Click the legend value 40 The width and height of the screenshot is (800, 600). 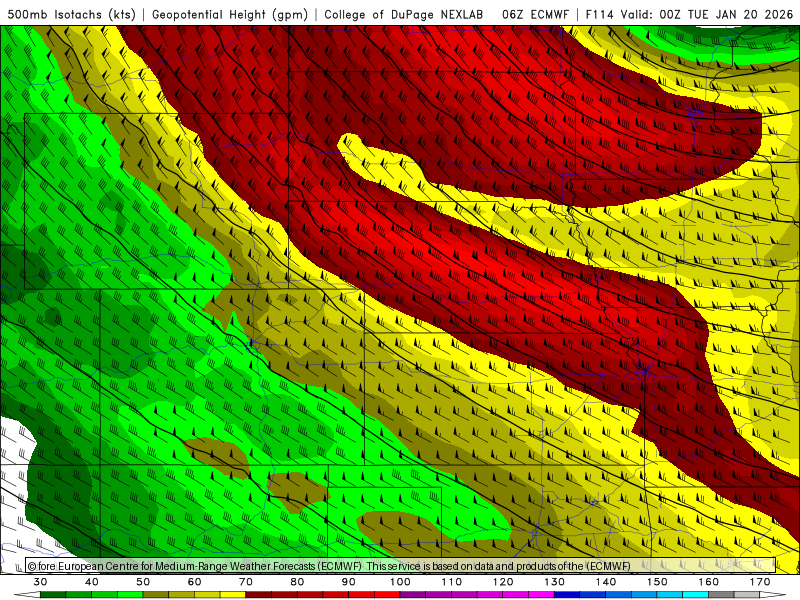click(x=92, y=582)
